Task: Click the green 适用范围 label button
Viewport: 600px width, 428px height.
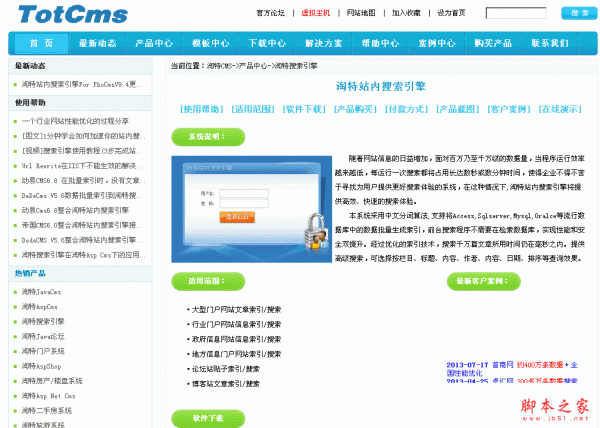Action: (x=208, y=281)
